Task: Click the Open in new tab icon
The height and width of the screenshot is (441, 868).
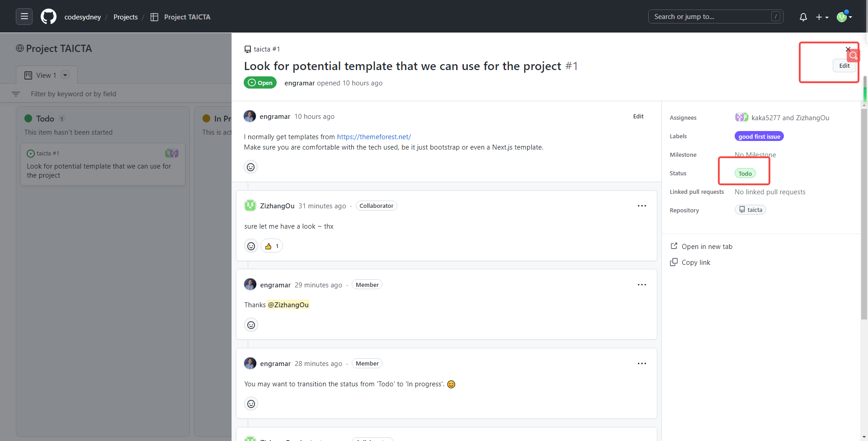Action: 674,246
